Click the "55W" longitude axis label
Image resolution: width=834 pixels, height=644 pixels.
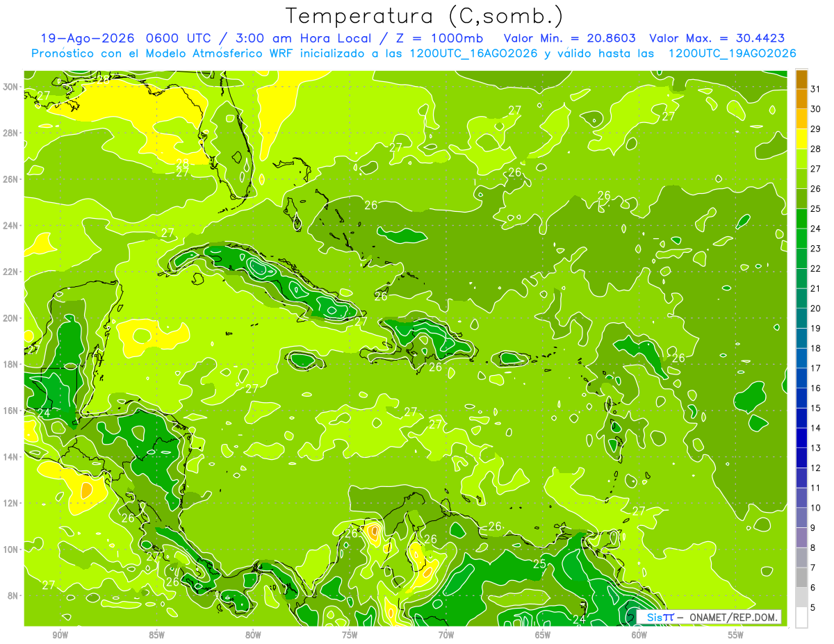point(736,635)
